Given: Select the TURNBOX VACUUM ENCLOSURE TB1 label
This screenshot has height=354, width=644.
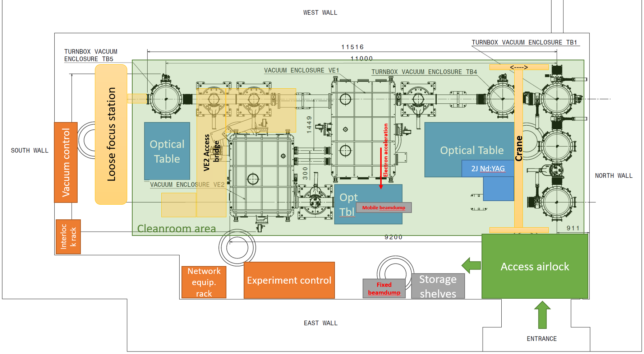Looking at the screenshot, I should point(524,42).
